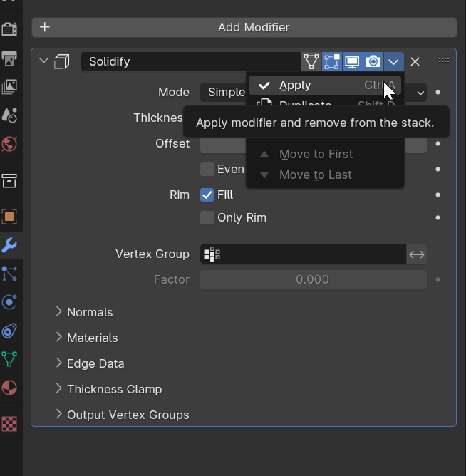This screenshot has width=466, height=476.
Task: Expand the Edge Data subpanel
Action: click(59, 363)
